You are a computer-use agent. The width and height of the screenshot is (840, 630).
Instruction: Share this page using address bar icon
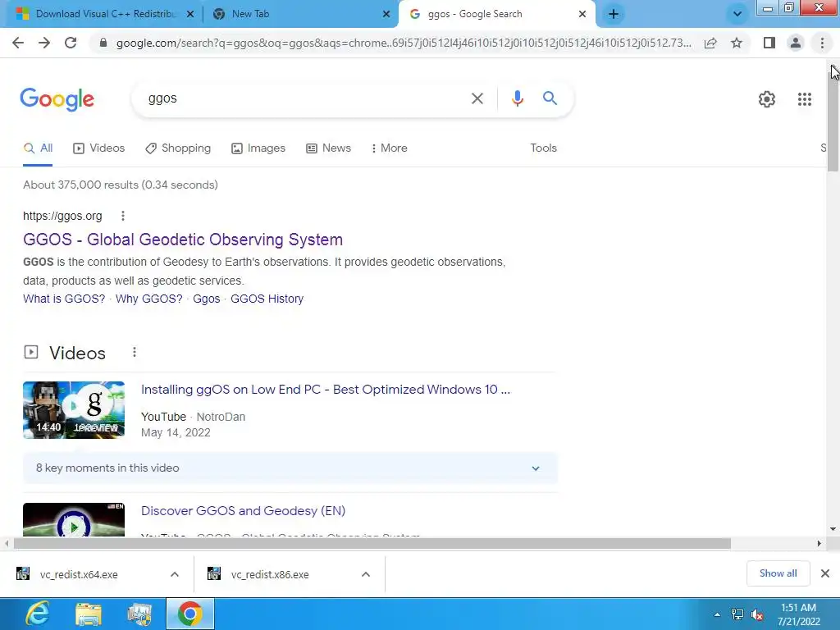click(710, 43)
